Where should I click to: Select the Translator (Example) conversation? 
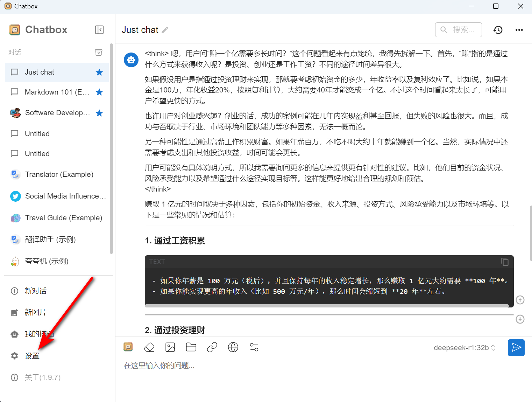59,174
